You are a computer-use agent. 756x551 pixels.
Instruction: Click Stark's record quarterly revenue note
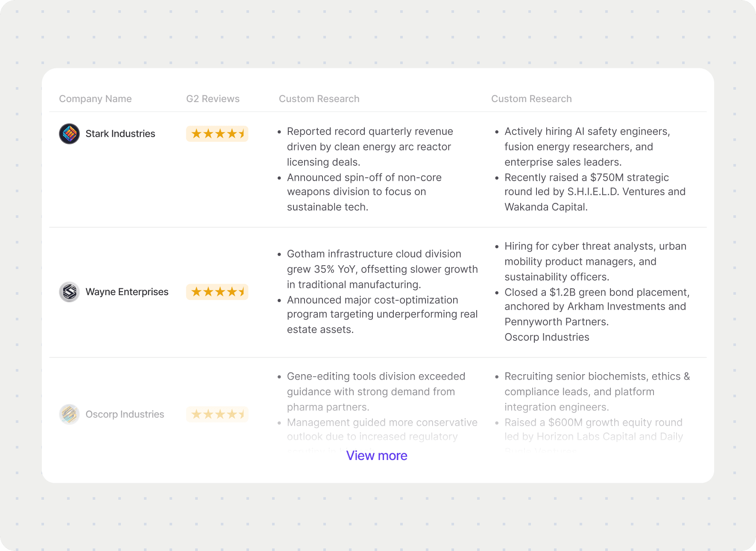370,147
